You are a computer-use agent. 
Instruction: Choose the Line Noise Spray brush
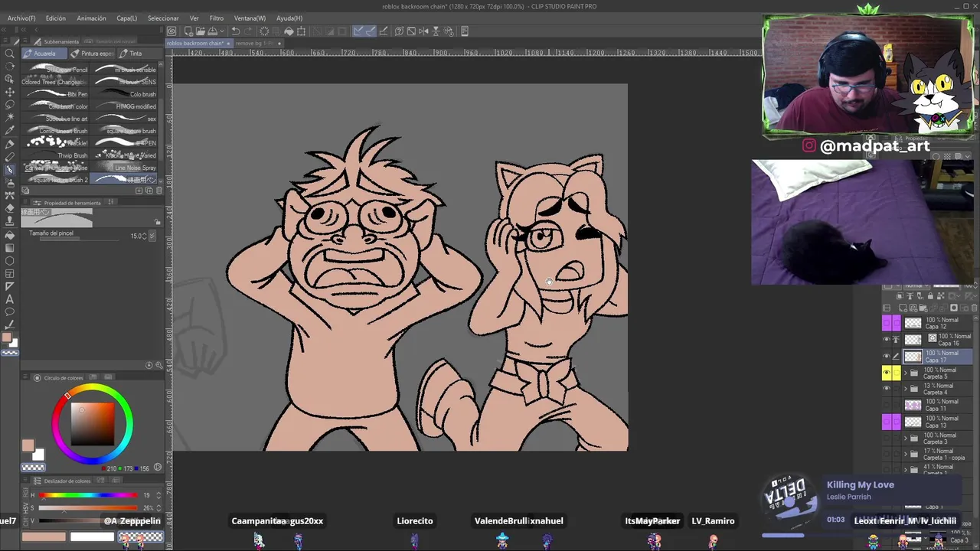(125, 168)
